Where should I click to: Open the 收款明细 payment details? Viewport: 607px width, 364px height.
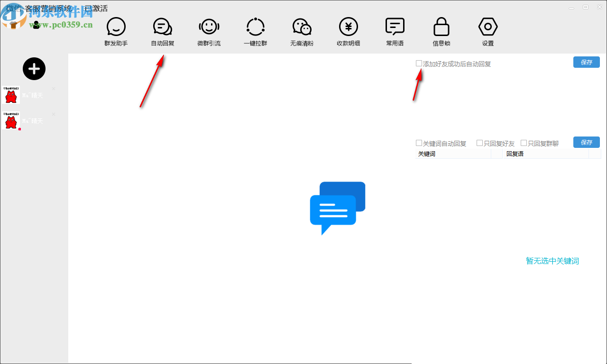[349, 32]
